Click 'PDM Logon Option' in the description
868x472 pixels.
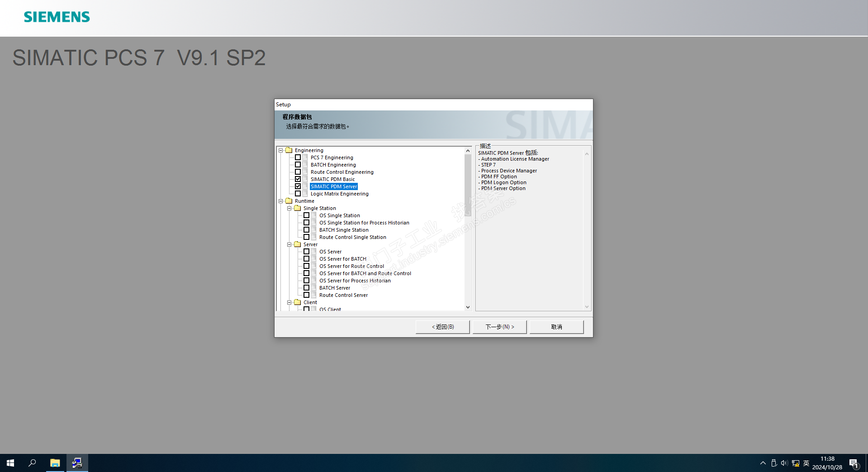[504, 182]
